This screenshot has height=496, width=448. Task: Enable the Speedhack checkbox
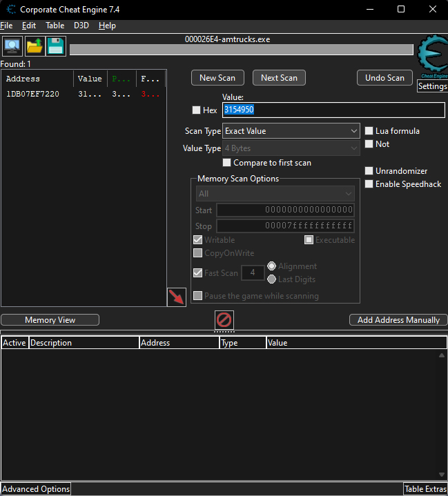(x=369, y=184)
